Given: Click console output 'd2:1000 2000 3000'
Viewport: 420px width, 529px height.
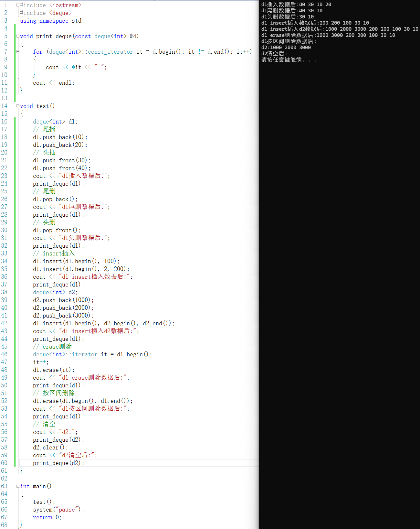Looking at the screenshot, I should 286,48.
